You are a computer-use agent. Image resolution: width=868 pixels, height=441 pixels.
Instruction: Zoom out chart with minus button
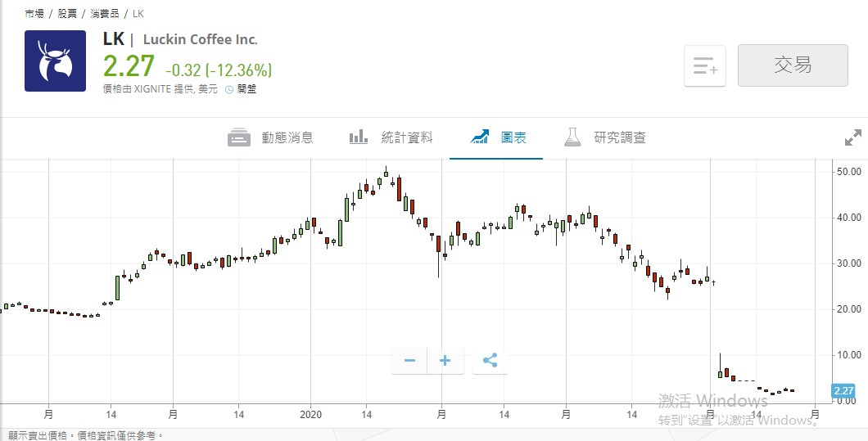(410, 361)
